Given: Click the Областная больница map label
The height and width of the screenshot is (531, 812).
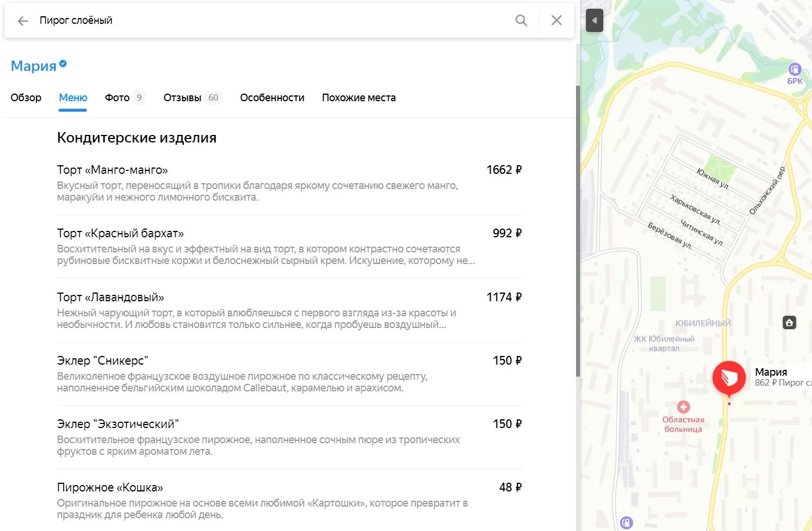Looking at the screenshot, I should 683,425.
